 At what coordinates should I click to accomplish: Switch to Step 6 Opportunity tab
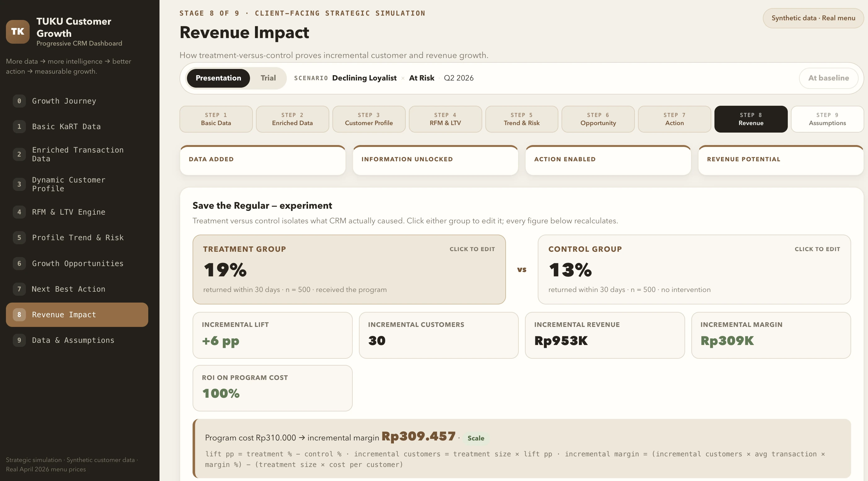tap(598, 119)
